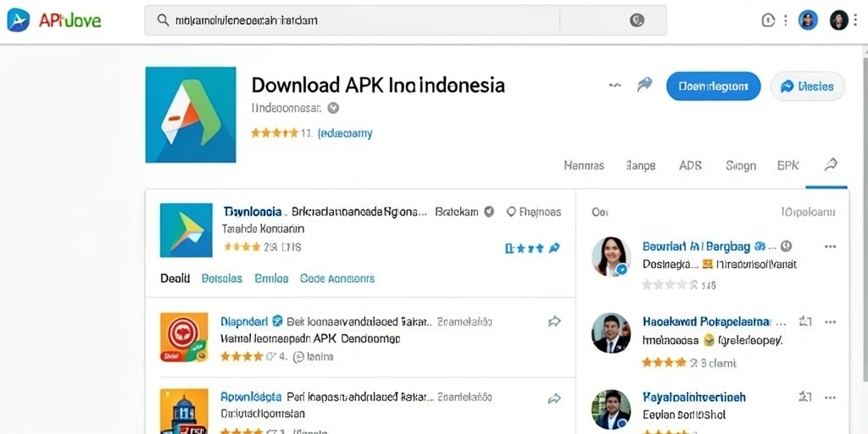Open the three-dot menu for Kayalpainlvoertioeh
Screen dimensions: 868x434
[x=831, y=398]
